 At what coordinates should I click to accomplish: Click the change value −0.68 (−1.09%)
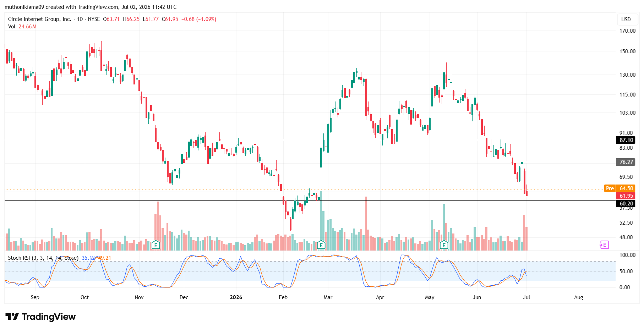click(x=199, y=19)
